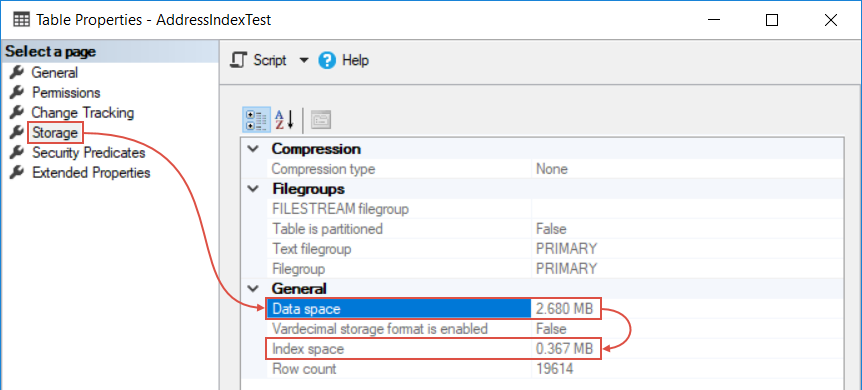Select the Storage page
The image size is (862, 390).
click(x=54, y=133)
